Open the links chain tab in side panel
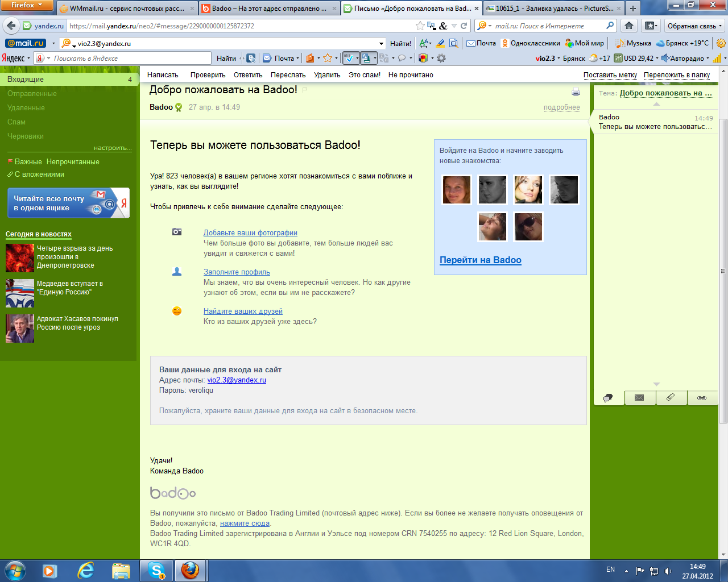Screen dimensions: 728x582 click(702, 398)
